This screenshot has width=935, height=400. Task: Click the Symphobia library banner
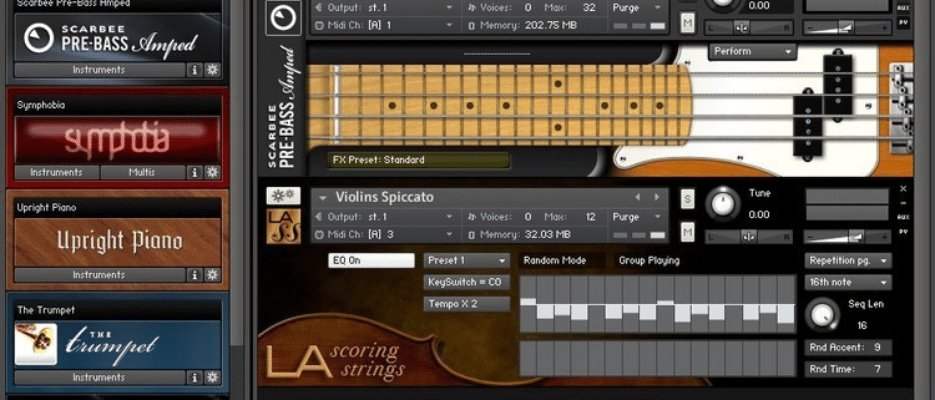[117, 140]
